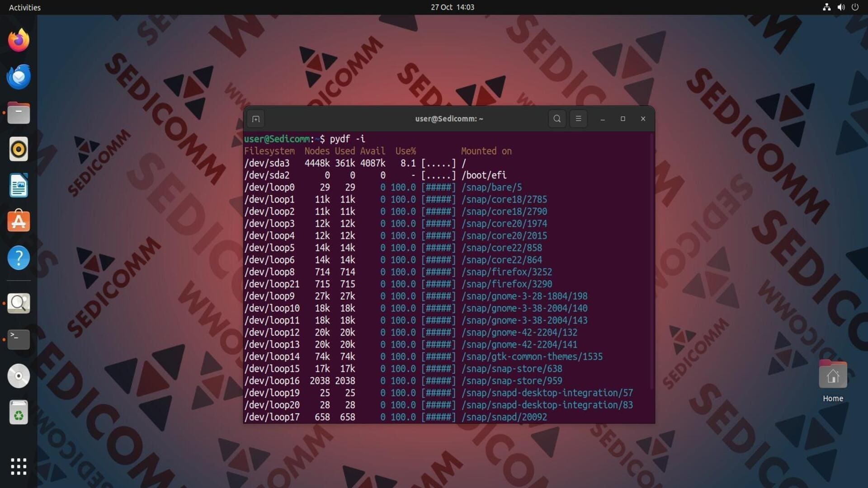Click the '/snap/gnome-3-28-1804/198' mount path
This screenshot has height=488, width=868.
click(524, 296)
